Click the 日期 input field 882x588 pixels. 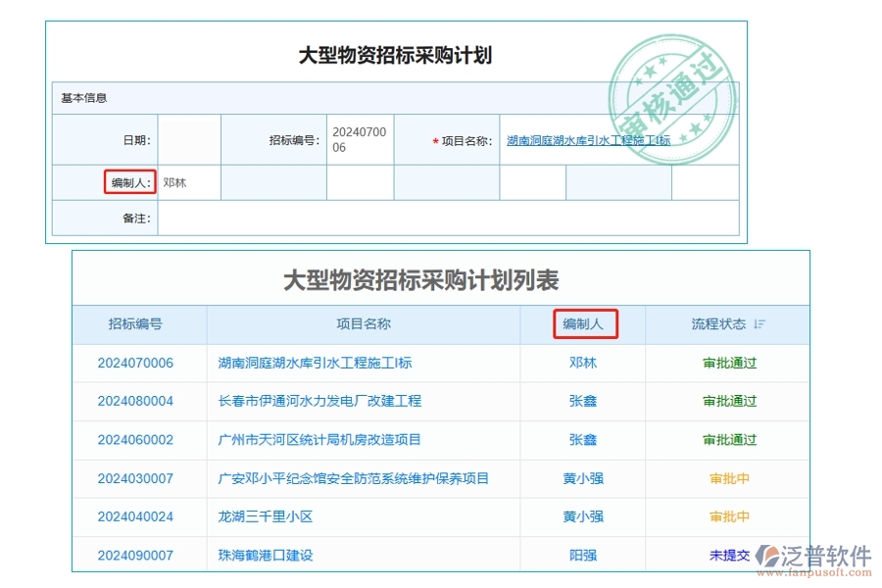[x=191, y=139]
